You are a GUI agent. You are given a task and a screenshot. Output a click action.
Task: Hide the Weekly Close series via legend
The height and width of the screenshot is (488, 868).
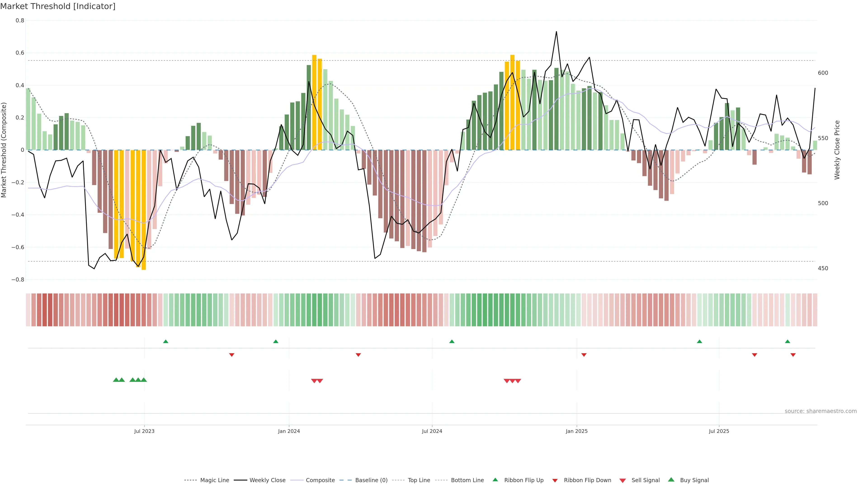267,480
